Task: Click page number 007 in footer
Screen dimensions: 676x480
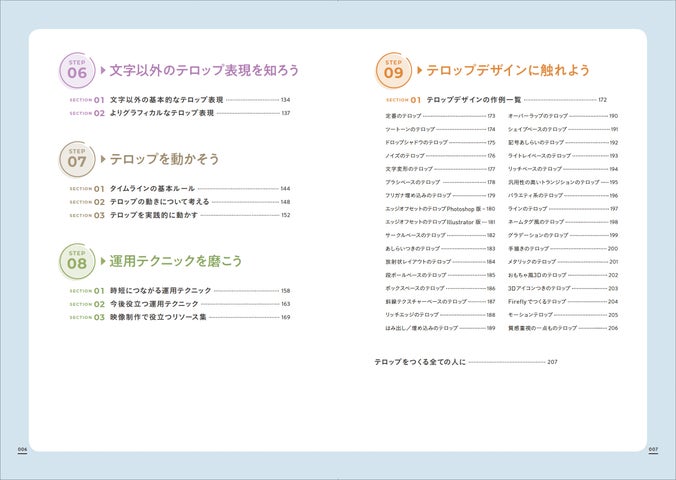Action: click(654, 449)
